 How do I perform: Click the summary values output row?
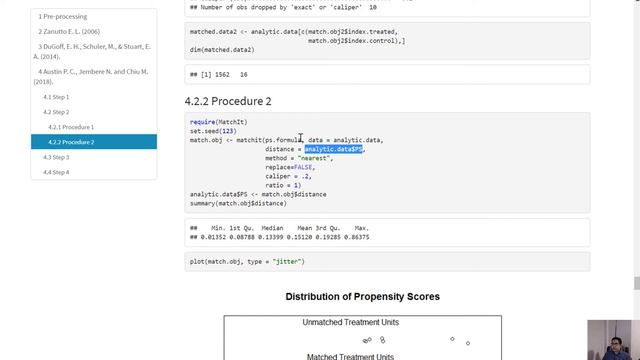(280, 237)
